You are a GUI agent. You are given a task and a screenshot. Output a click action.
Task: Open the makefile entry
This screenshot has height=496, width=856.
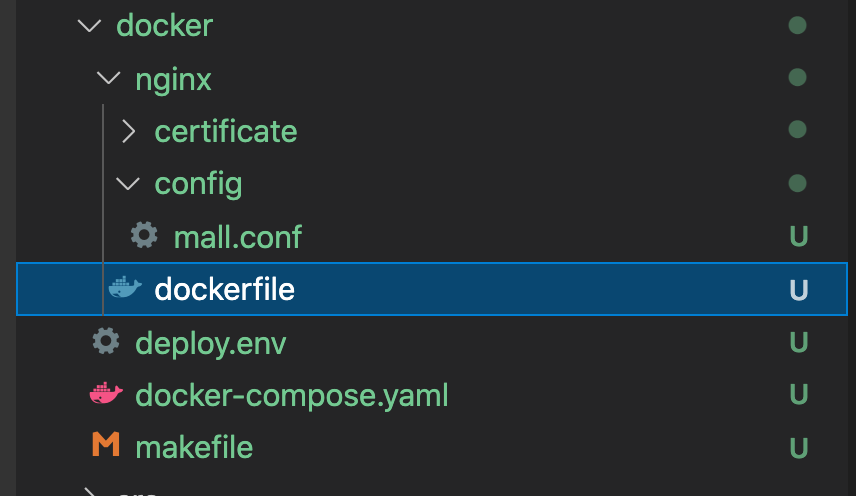(x=193, y=448)
